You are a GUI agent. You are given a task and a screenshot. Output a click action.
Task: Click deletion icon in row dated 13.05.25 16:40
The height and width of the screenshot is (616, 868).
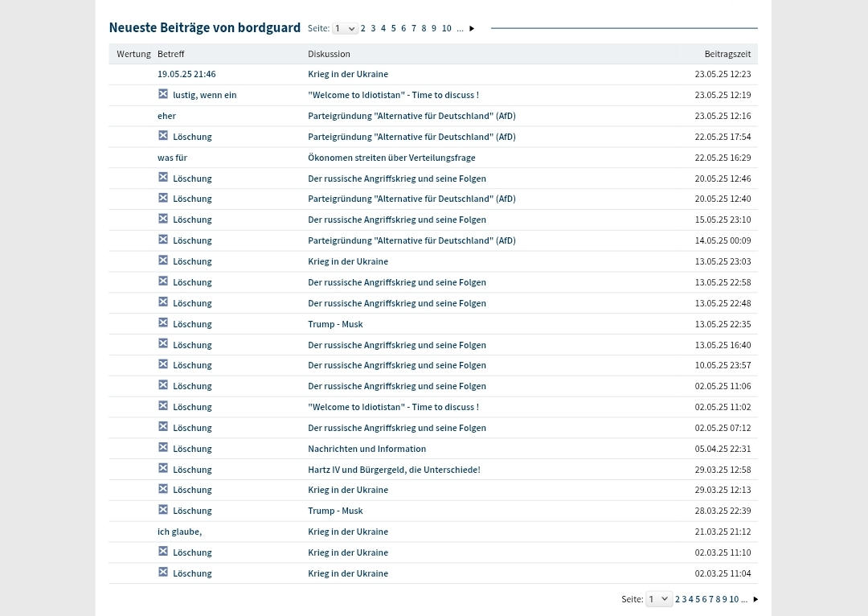tap(162, 343)
